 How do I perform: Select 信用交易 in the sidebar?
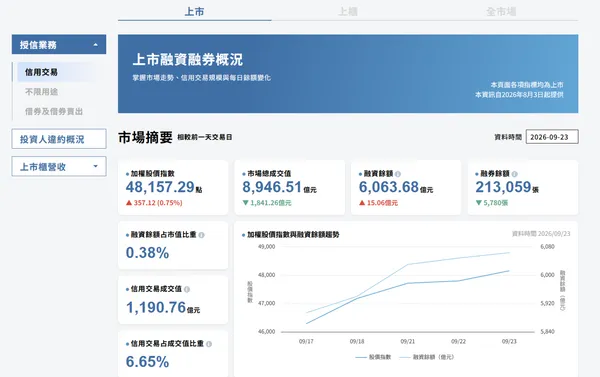coord(56,72)
